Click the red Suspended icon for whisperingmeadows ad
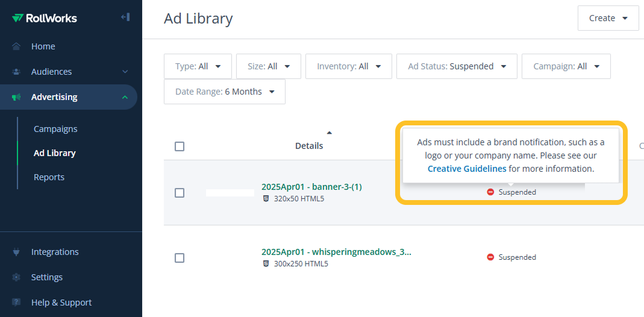The width and height of the screenshot is (644, 317). click(x=490, y=257)
